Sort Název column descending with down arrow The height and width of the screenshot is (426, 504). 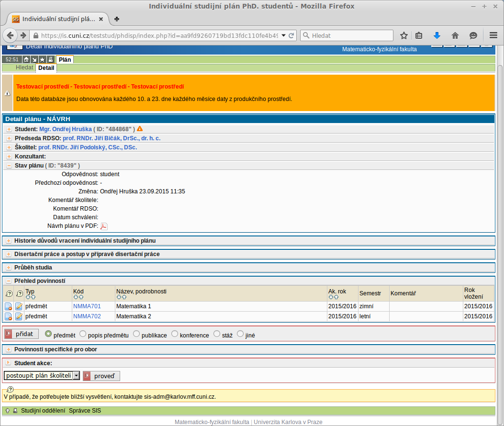(x=119, y=297)
